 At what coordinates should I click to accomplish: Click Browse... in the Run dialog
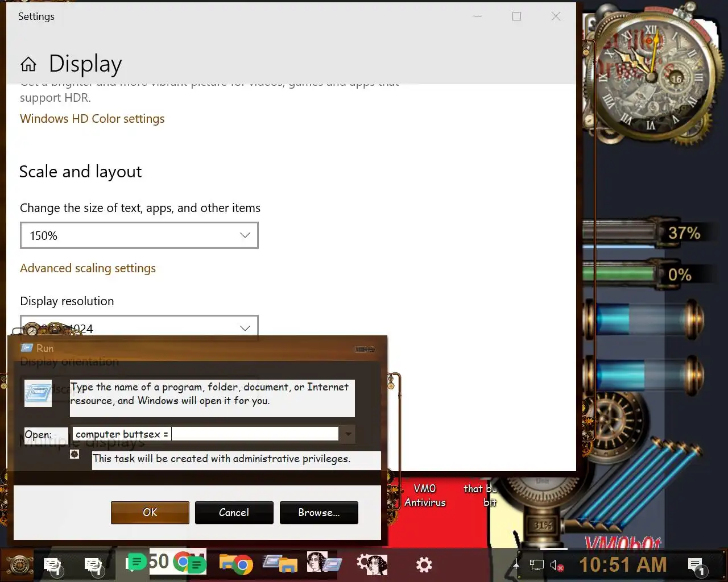[319, 513]
